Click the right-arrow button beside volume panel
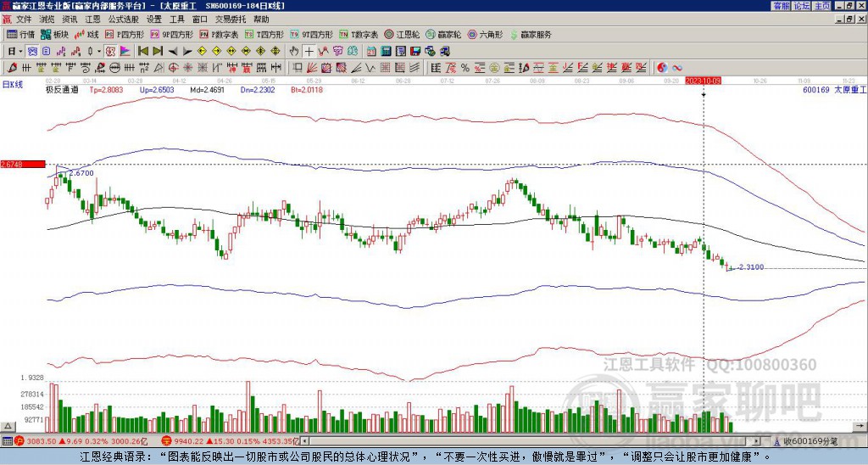Screen dimensions: 868x465 [860, 426]
